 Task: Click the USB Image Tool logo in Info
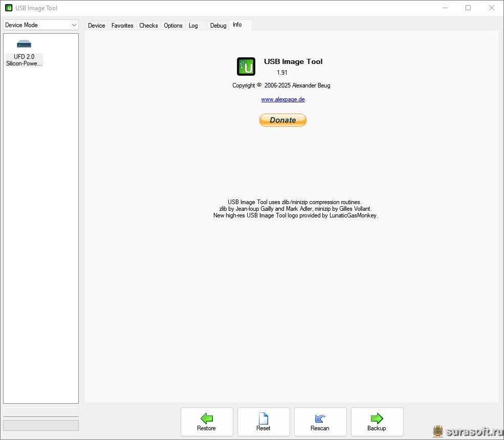click(x=246, y=67)
